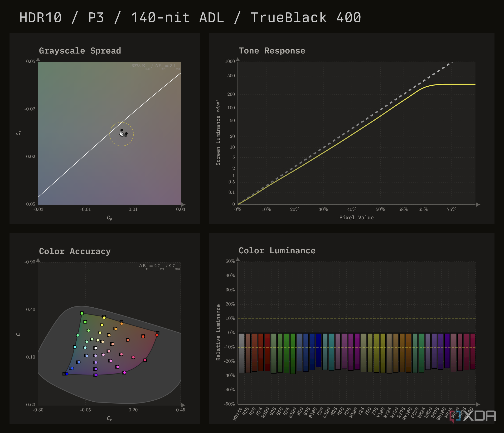504x433 pixels.
Task: Click the Color Accuracy chart title
Action: click(75, 251)
